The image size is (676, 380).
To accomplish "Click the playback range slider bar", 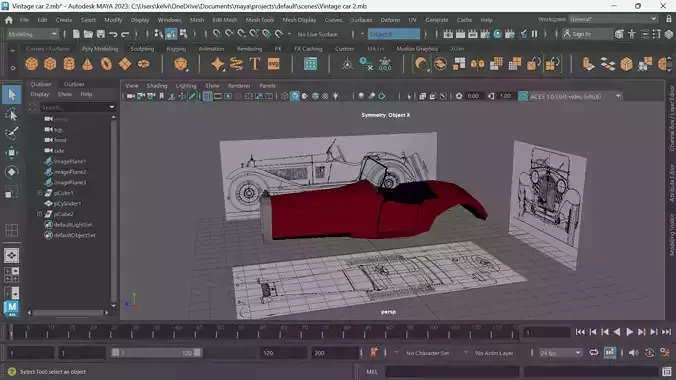I will 156,353.
